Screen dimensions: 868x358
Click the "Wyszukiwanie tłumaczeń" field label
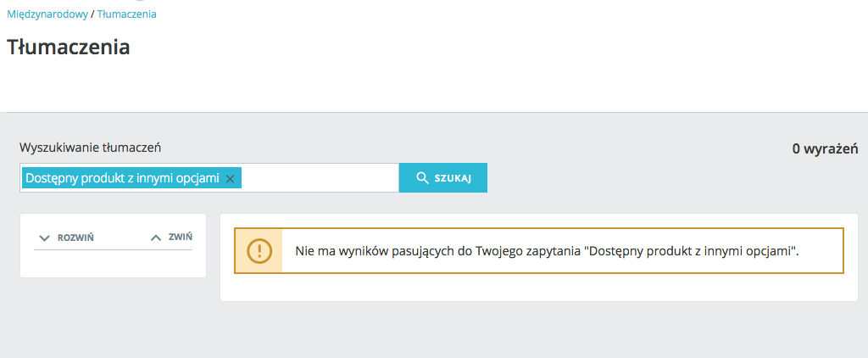[91, 147]
